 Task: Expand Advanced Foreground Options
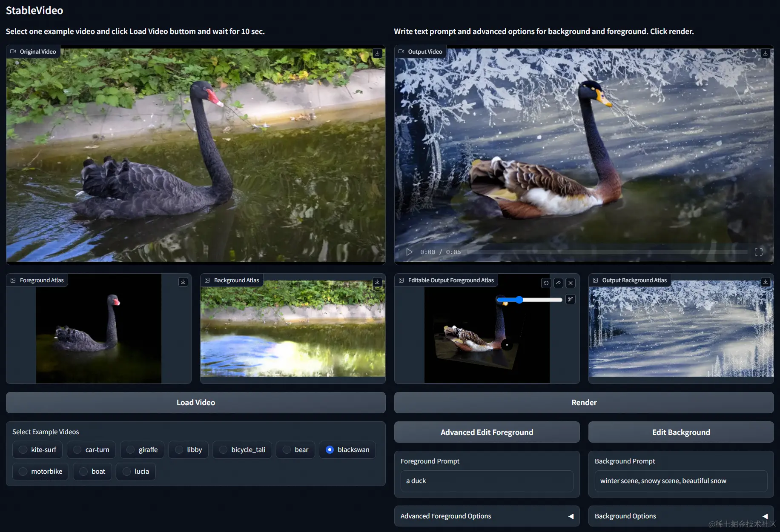point(487,516)
